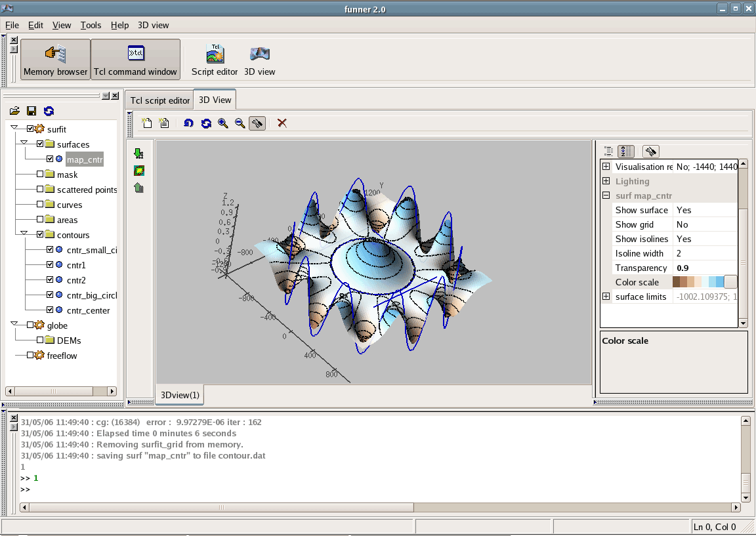Click the red X delete icon
This screenshot has width=756, height=536.
click(282, 123)
